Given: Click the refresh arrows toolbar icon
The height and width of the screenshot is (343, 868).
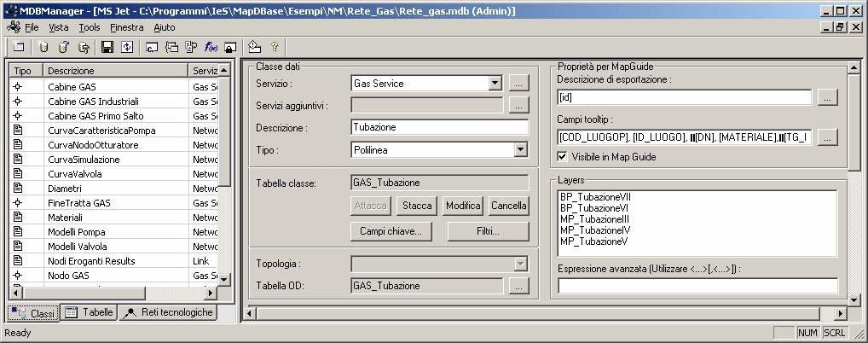Looking at the screenshot, I should pyautogui.click(x=127, y=47).
